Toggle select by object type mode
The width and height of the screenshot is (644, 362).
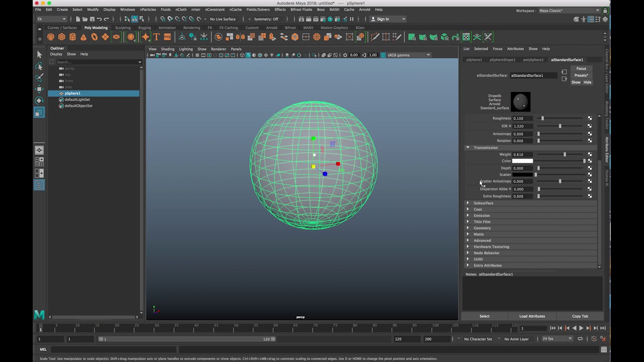pyautogui.click(x=134, y=19)
